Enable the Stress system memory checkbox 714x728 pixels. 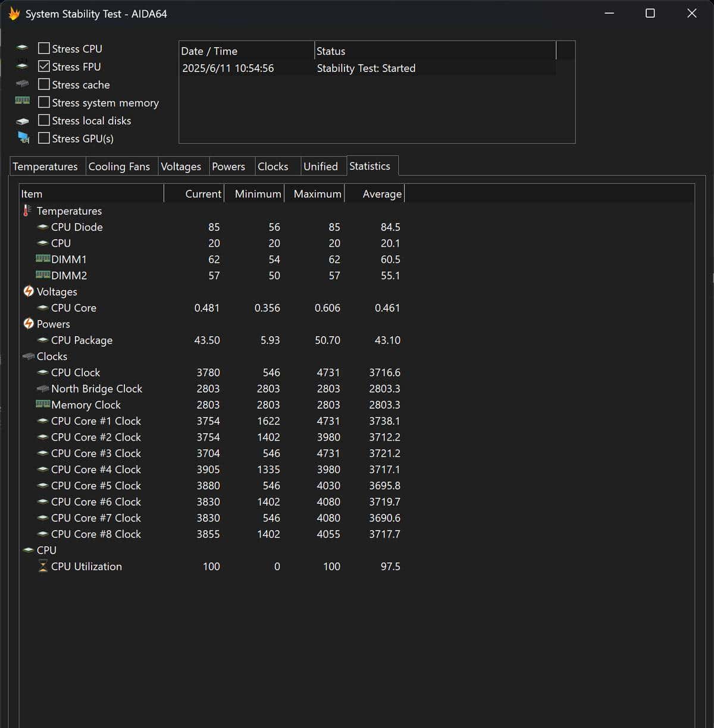coord(44,102)
